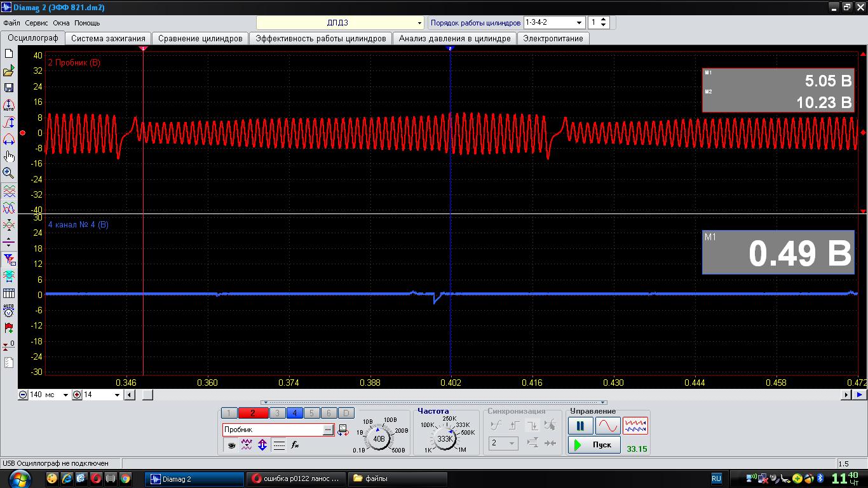Viewport: 868px width, 488px height.
Task: Toggle blue channel 4 button
Action: click(294, 413)
